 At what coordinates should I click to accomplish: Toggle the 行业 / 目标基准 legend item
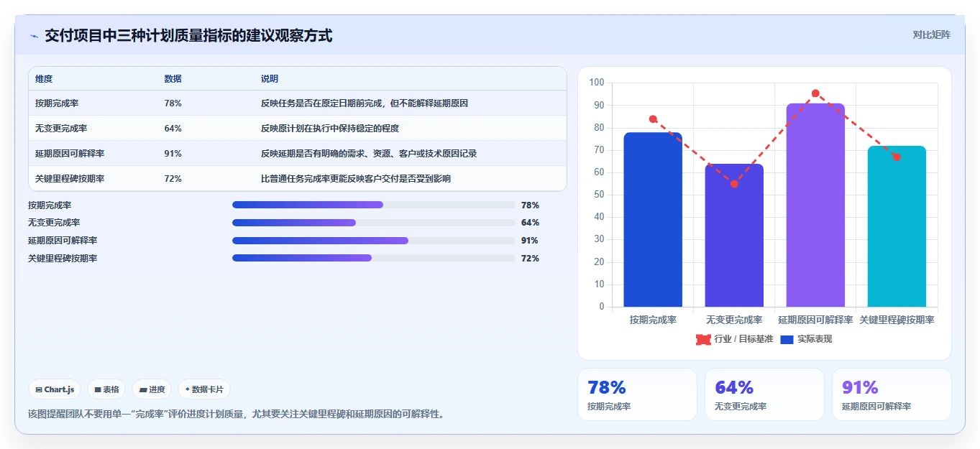(735, 339)
